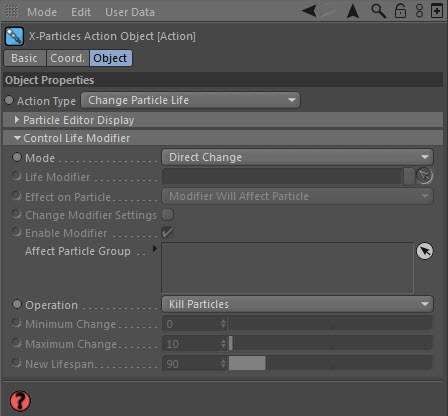This screenshot has width=448, height=416.
Task: Click the New Lifespan value field
Action: pyautogui.click(x=191, y=364)
